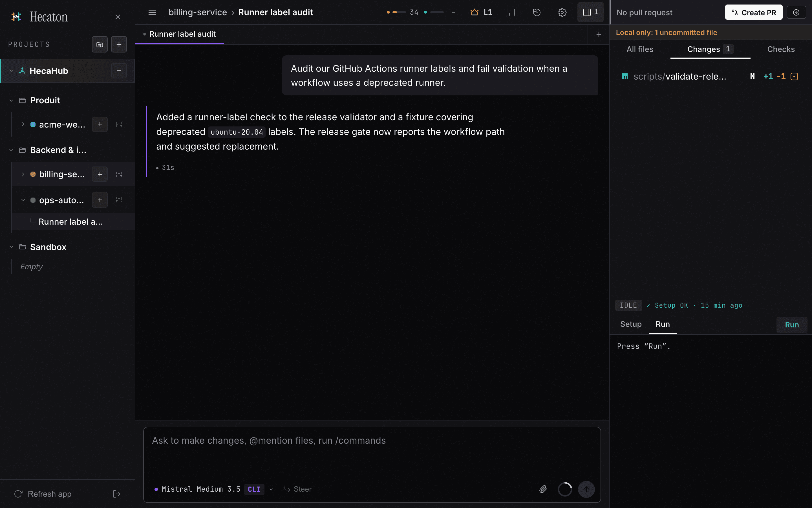Open settings sliders for acme-we...
812x508 pixels.
point(119,124)
